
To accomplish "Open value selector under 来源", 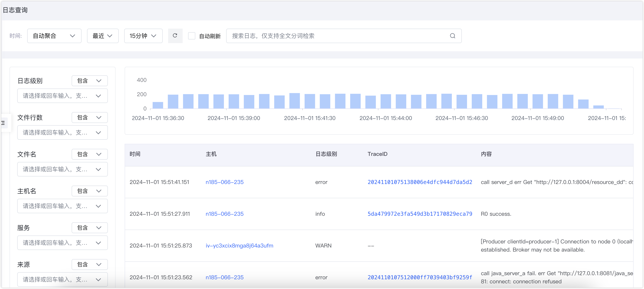I will point(63,279).
